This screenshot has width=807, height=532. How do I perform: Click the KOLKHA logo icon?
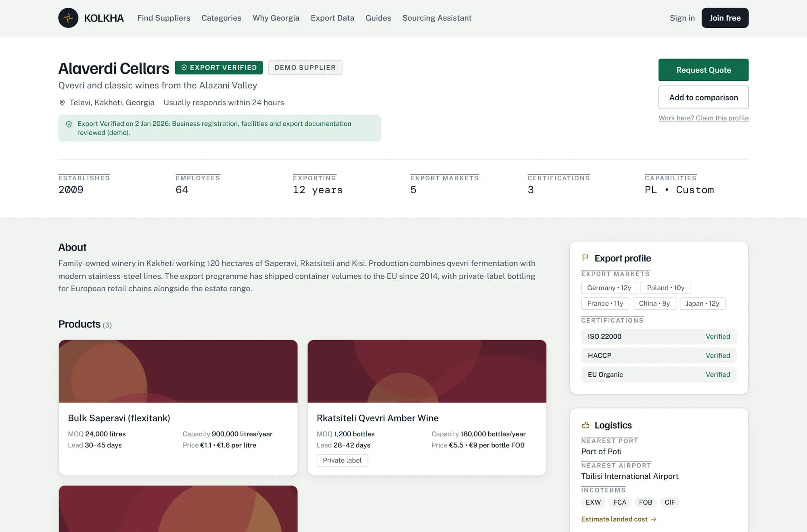click(x=68, y=18)
